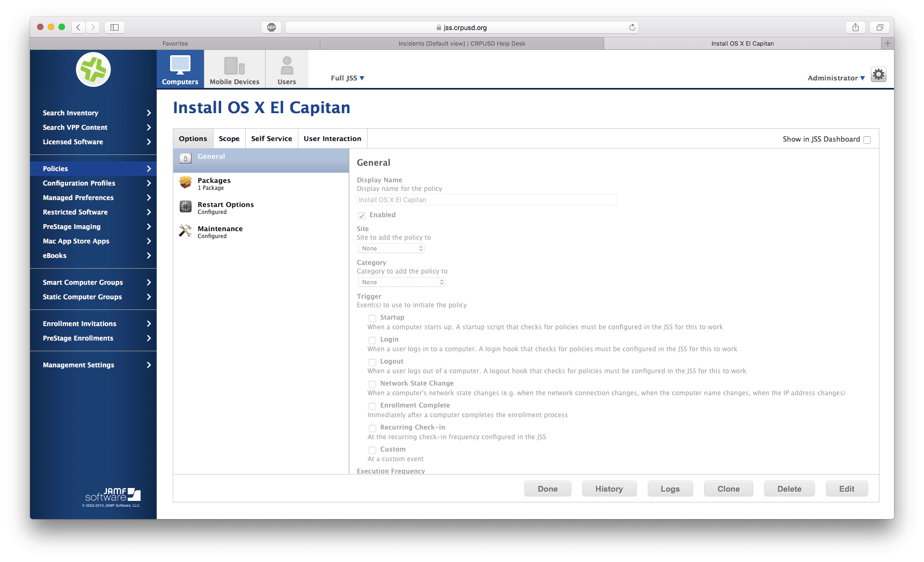Select the Packages payload box icon
The height and width of the screenshot is (562, 924).
pyautogui.click(x=185, y=182)
